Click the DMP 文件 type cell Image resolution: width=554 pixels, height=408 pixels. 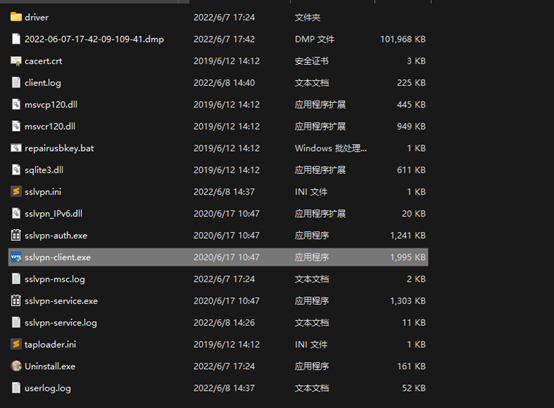coord(314,39)
